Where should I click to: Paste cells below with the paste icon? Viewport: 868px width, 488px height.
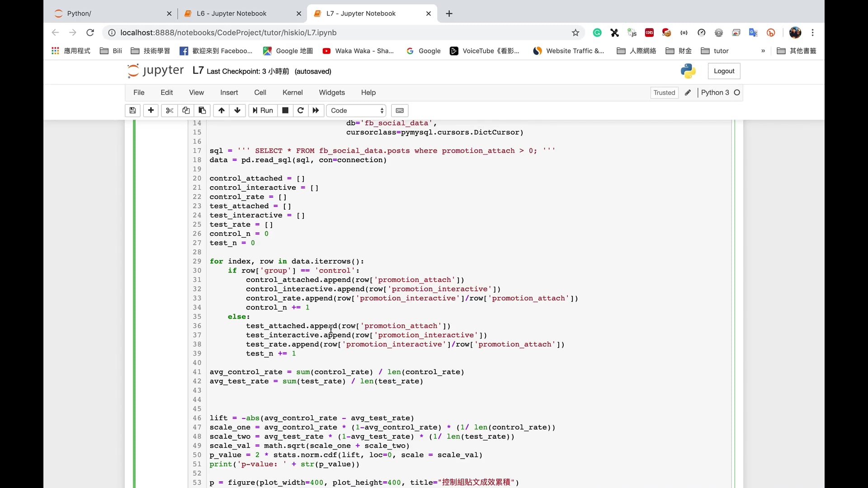point(202,110)
